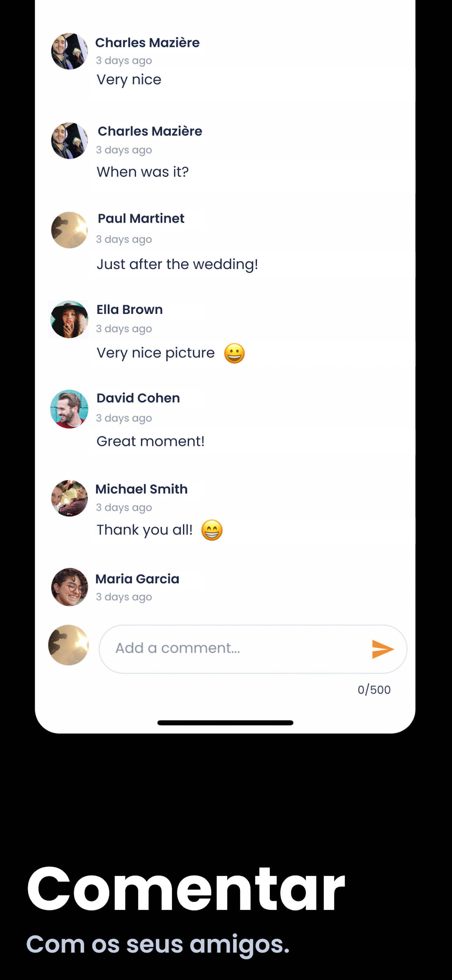The image size is (452, 980).
Task: Open Maria Garcia's name link
Action: (x=137, y=579)
